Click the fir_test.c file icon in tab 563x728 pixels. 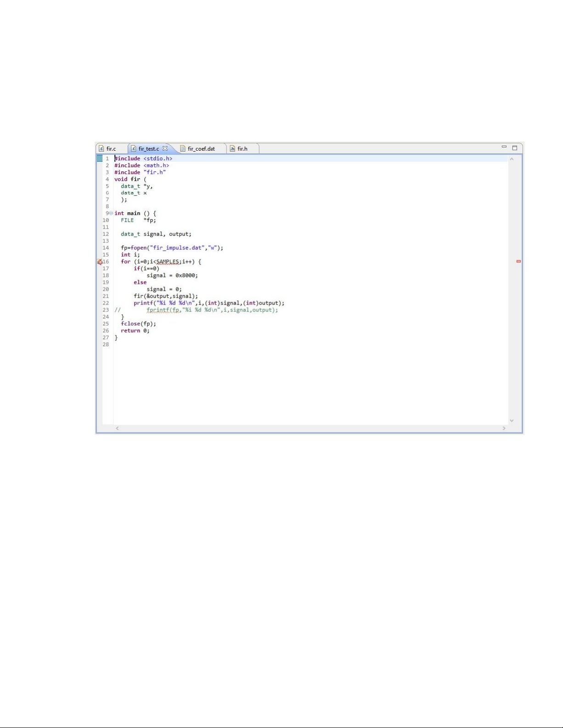coord(134,149)
